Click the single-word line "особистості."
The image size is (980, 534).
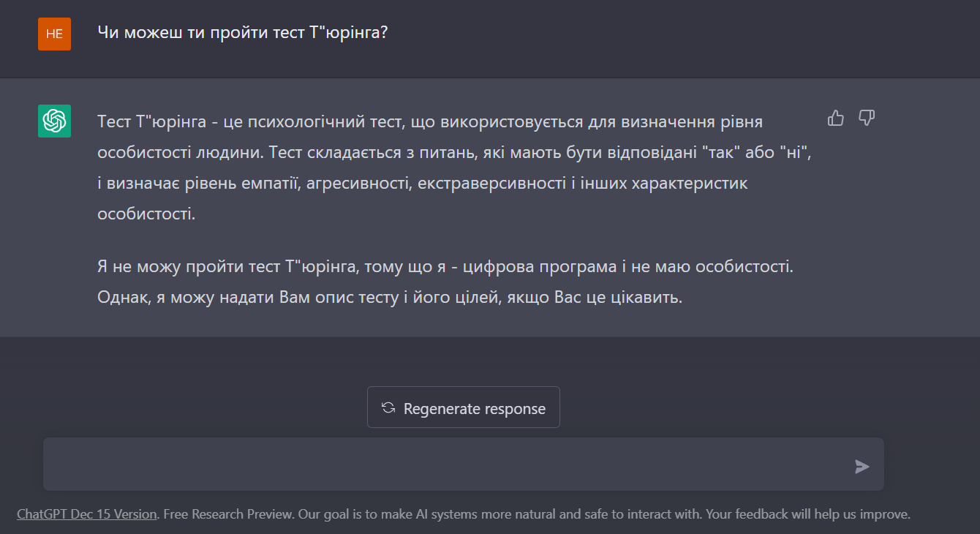(146, 215)
